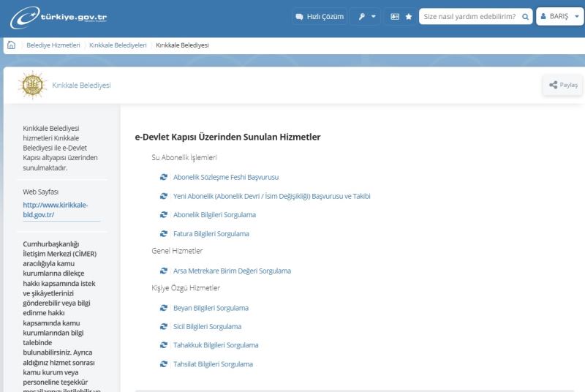Expand the key menu dropdown arrow
Viewport: 585px width, 392px height.
pyautogui.click(x=374, y=16)
